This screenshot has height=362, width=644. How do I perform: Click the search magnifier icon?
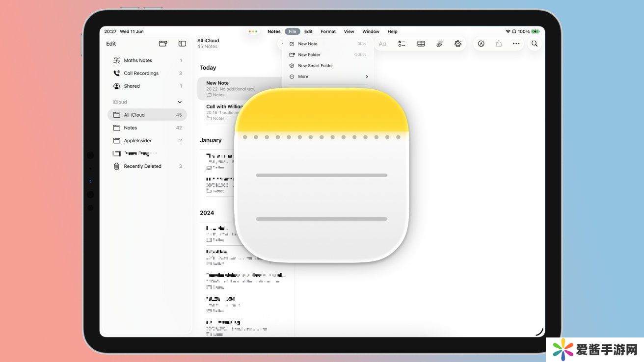point(535,44)
